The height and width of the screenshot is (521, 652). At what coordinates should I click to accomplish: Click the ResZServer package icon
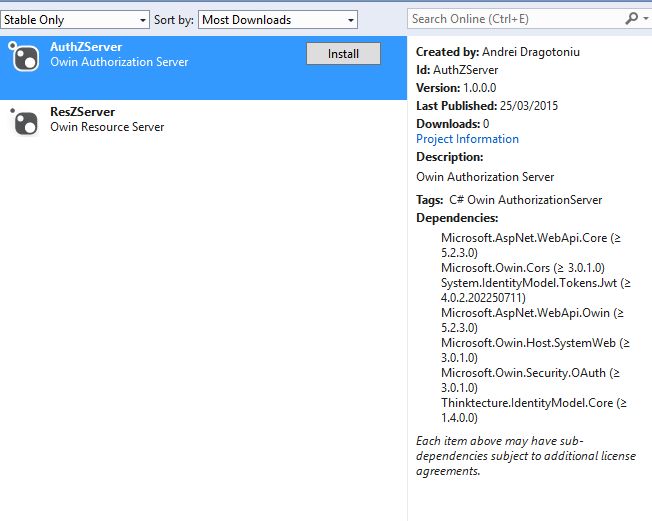pos(24,122)
